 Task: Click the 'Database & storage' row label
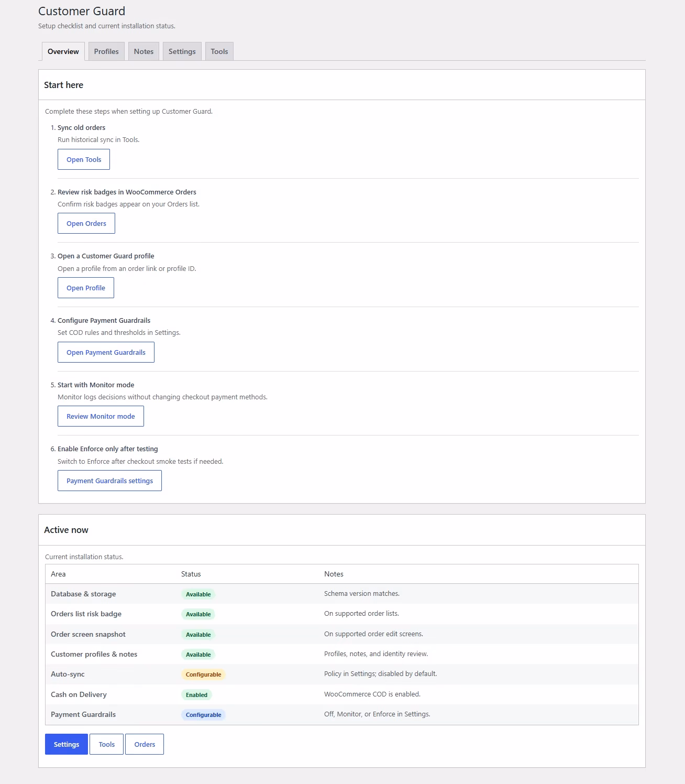83,594
